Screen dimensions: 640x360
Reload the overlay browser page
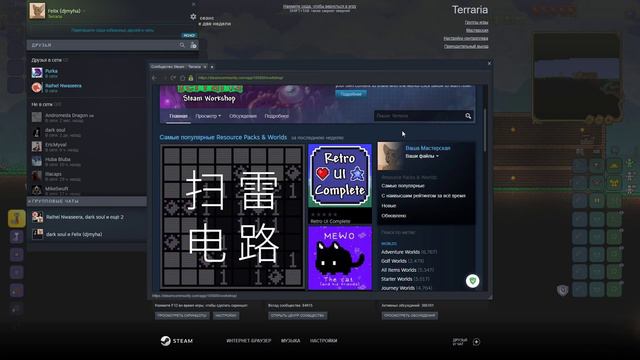point(173,78)
